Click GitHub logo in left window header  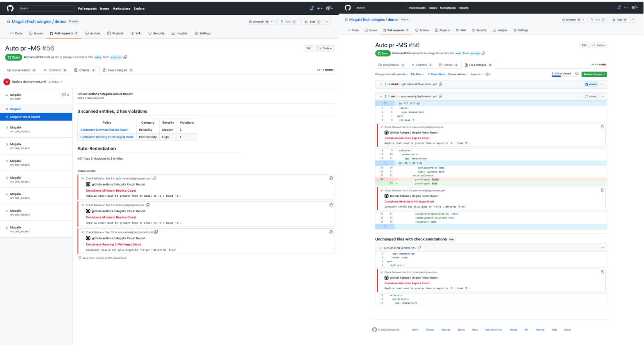coord(10,8)
